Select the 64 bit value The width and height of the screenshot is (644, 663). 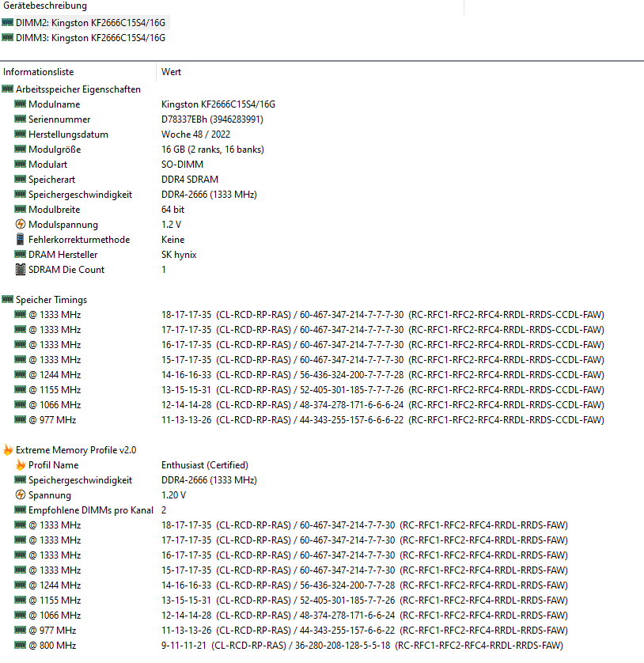click(x=173, y=210)
